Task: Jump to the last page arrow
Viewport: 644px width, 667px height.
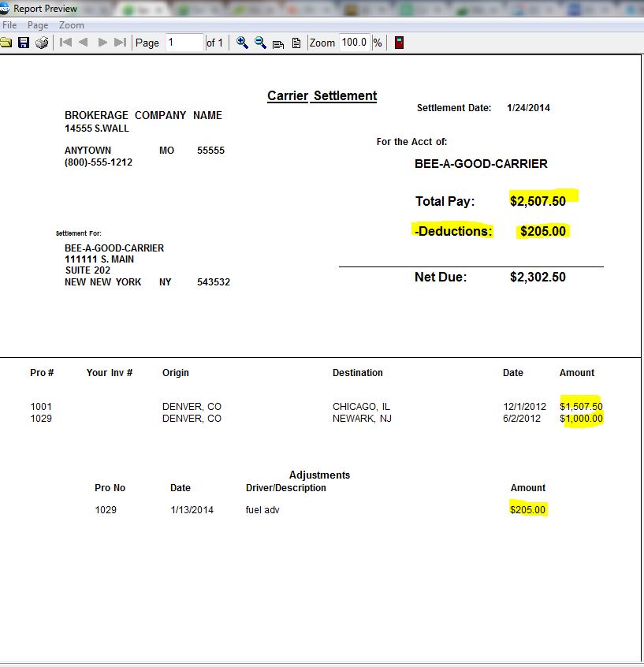Action: (x=120, y=43)
